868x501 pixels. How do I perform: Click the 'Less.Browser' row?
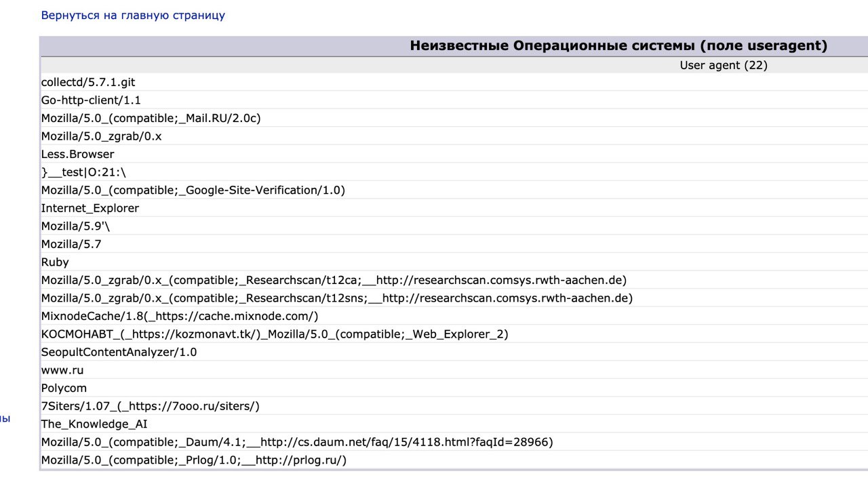pos(454,154)
